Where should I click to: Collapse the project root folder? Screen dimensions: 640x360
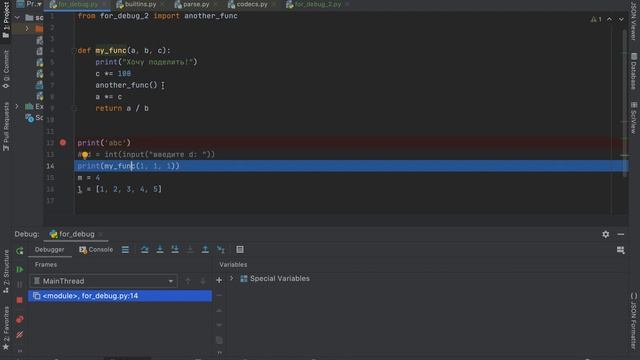click(x=17, y=18)
